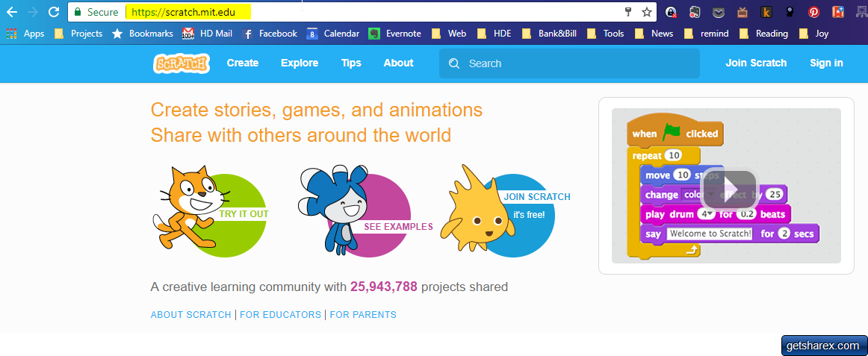Viewport: 868px width, 356px height.
Task: Click the browser forward arrow
Action: point(33,12)
